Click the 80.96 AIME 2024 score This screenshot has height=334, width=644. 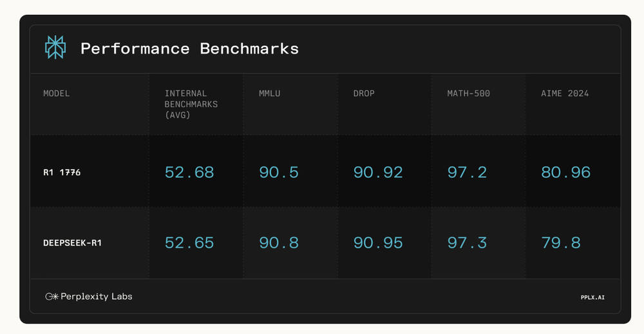coord(566,172)
